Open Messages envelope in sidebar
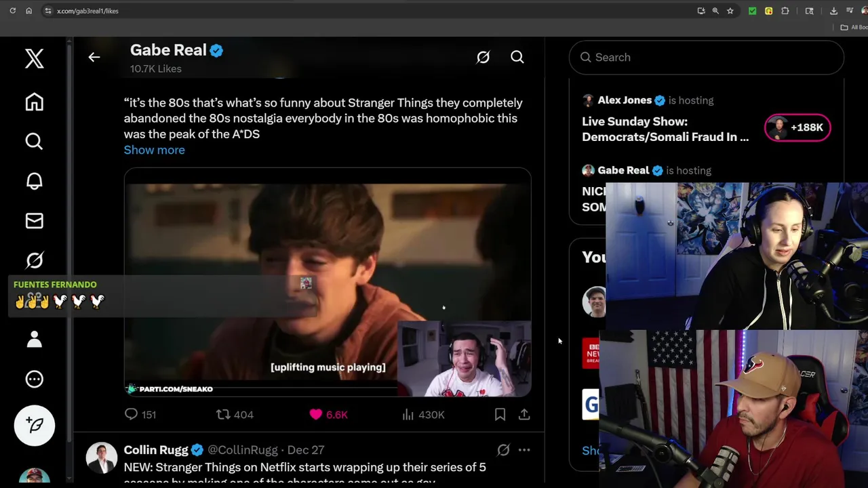Screen dimensions: 868x488 pyautogui.click(x=35, y=221)
